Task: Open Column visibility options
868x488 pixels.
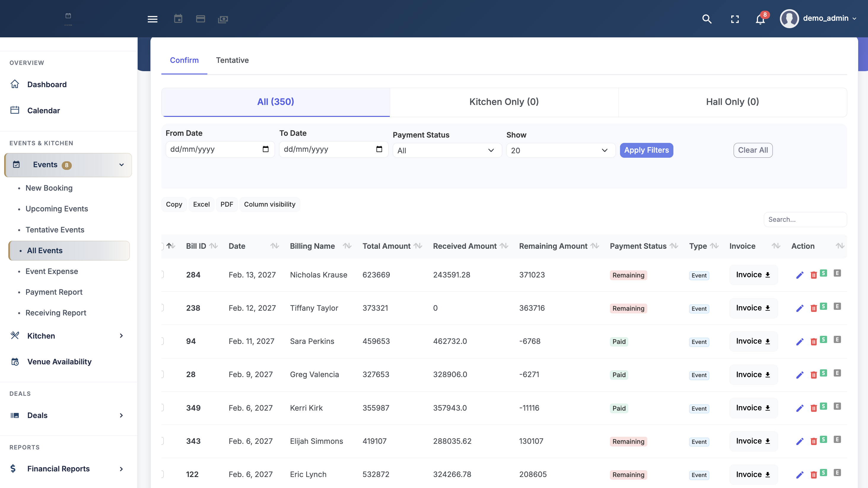Action: pos(270,205)
